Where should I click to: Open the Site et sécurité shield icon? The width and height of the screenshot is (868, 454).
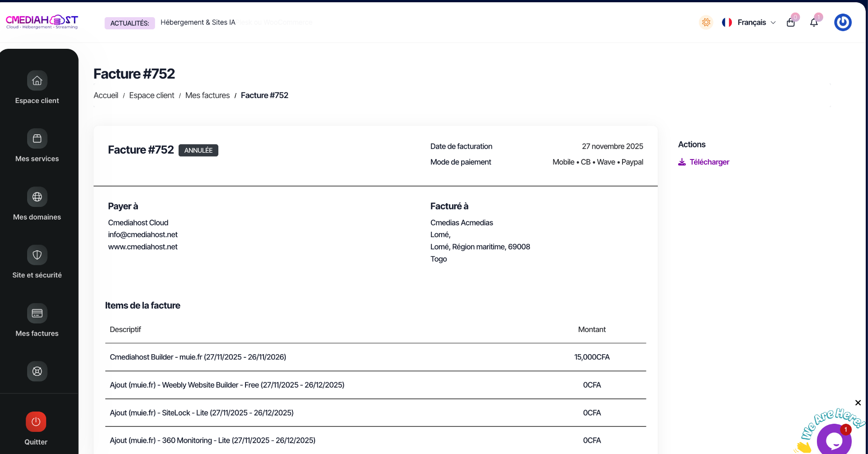(x=37, y=255)
